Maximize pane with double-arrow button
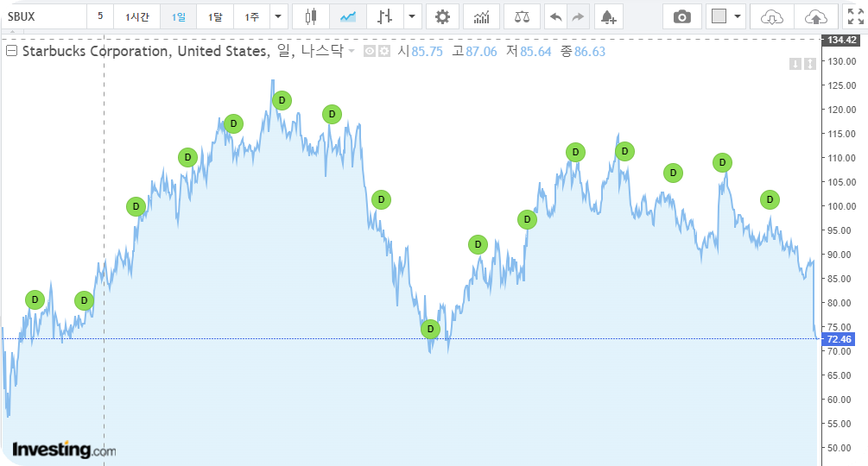868x466 pixels. tap(810, 64)
